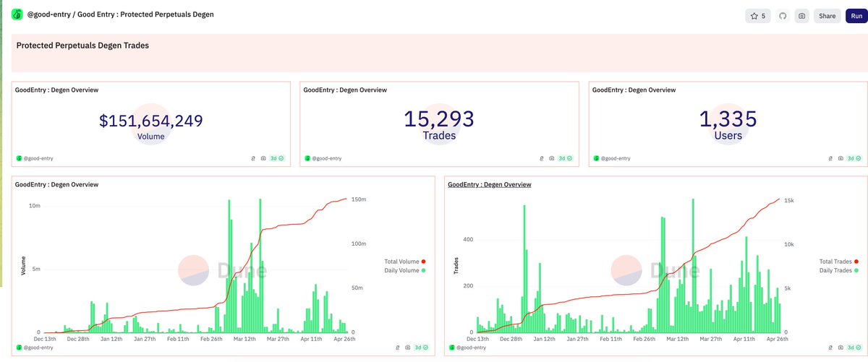Open the GitHub icon in header
This screenshot has width=868, height=362.
point(783,16)
